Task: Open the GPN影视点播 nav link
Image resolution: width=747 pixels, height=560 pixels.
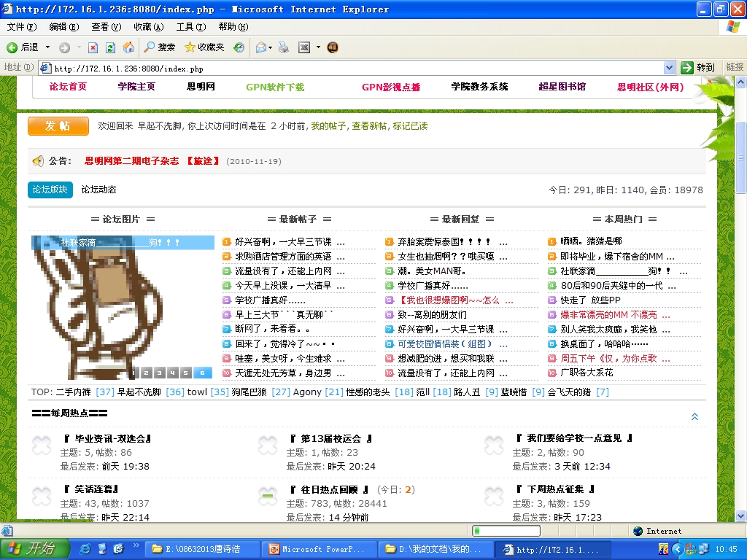Action: point(391,87)
